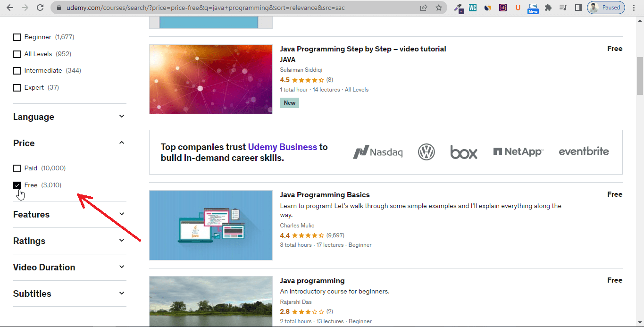The image size is (644, 327).
Task: Click the box company logo
Action: (464, 152)
